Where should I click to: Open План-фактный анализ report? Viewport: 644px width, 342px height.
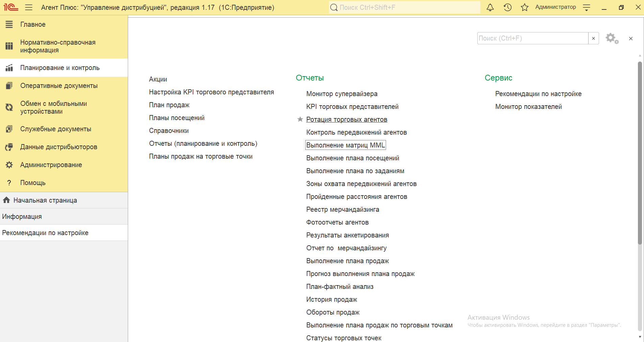340,287
